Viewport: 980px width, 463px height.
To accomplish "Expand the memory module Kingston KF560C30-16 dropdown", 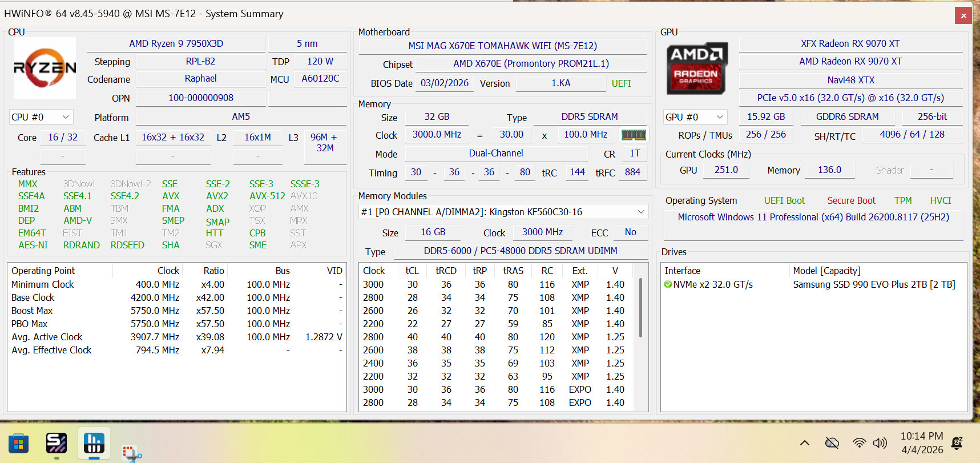I will (503, 212).
